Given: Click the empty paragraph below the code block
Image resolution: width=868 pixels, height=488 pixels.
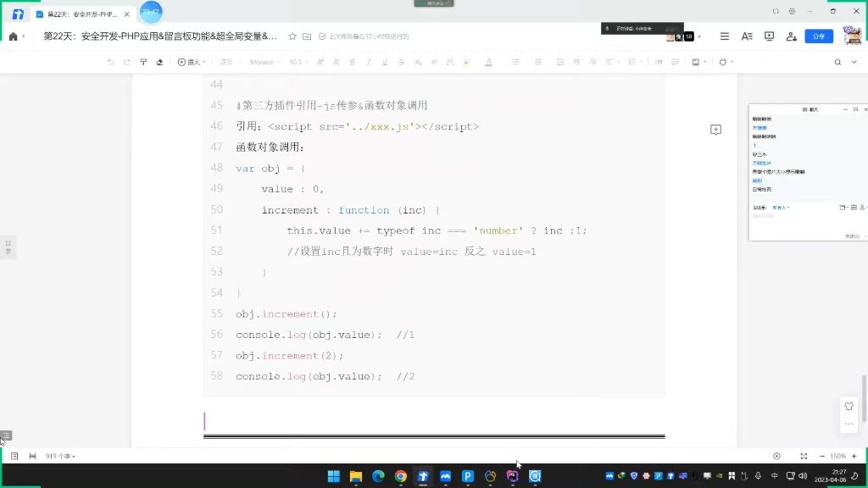Looking at the screenshot, I should click(x=434, y=421).
